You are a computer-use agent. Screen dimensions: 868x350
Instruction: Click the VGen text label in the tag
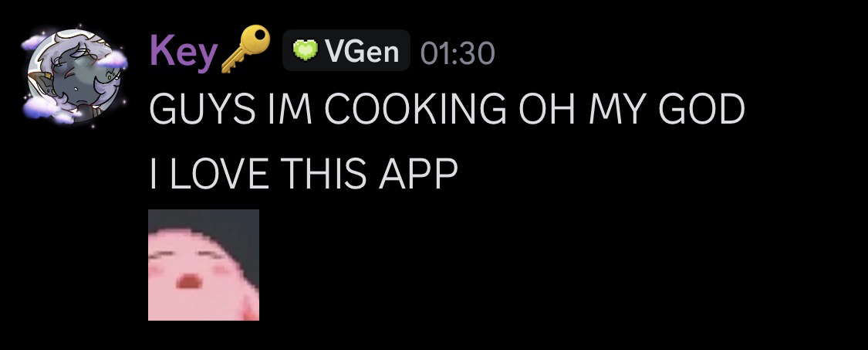[x=362, y=51]
